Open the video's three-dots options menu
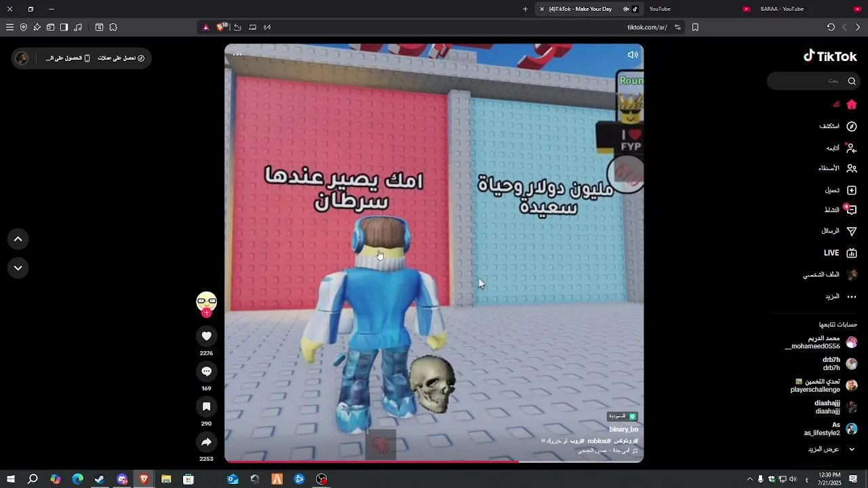The height and width of the screenshot is (488, 868). click(237, 54)
